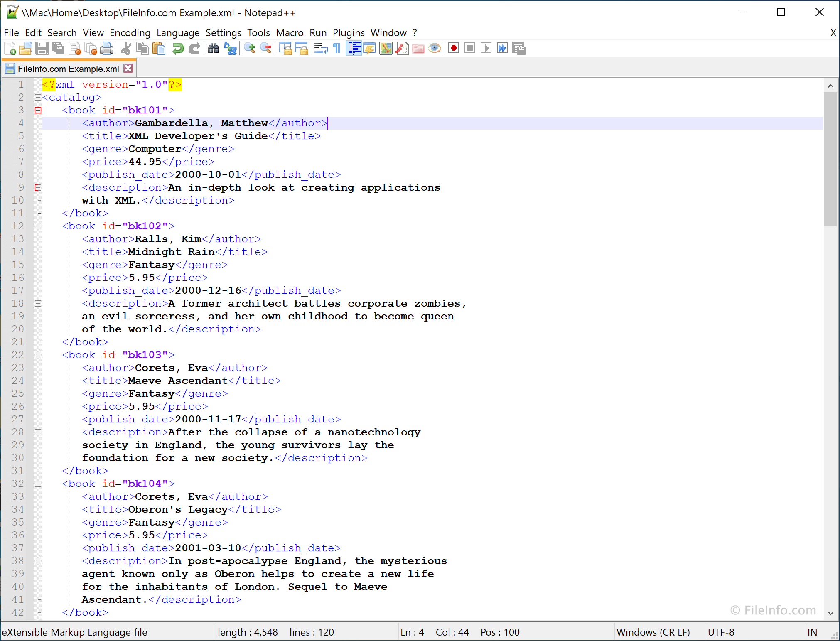This screenshot has height=641, width=840.
Task: Open the Language menu
Action: tap(177, 32)
